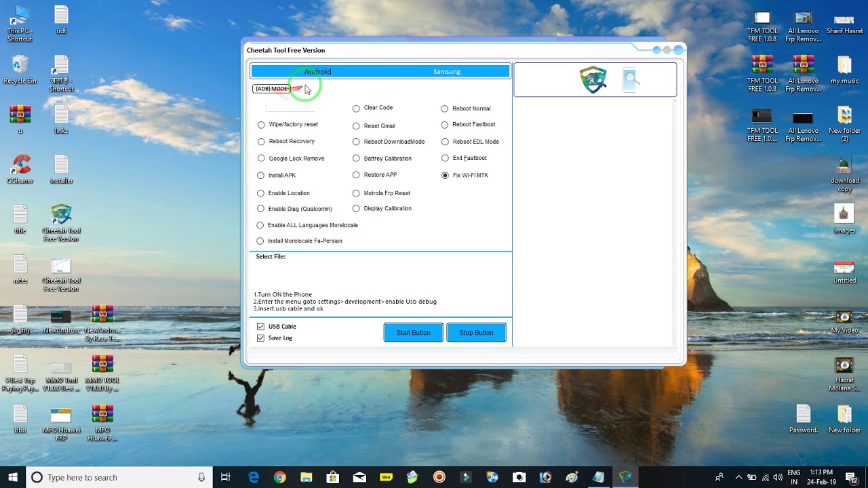The image size is (868, 488).
Task: Click the phone search magnifier icon
Action: click(x=631, y=80)
